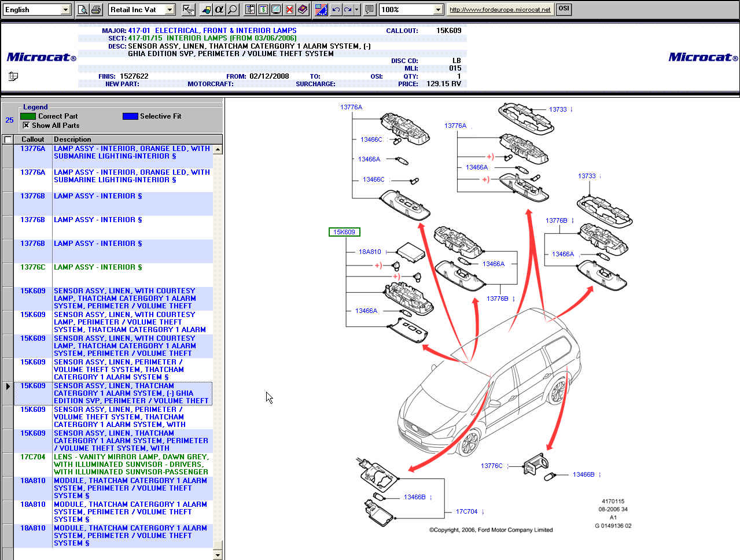Open the 100% zoom dropdown
The width and height of the screenshot is (740, 560).
pyautogui.click(x=437, y=10)
